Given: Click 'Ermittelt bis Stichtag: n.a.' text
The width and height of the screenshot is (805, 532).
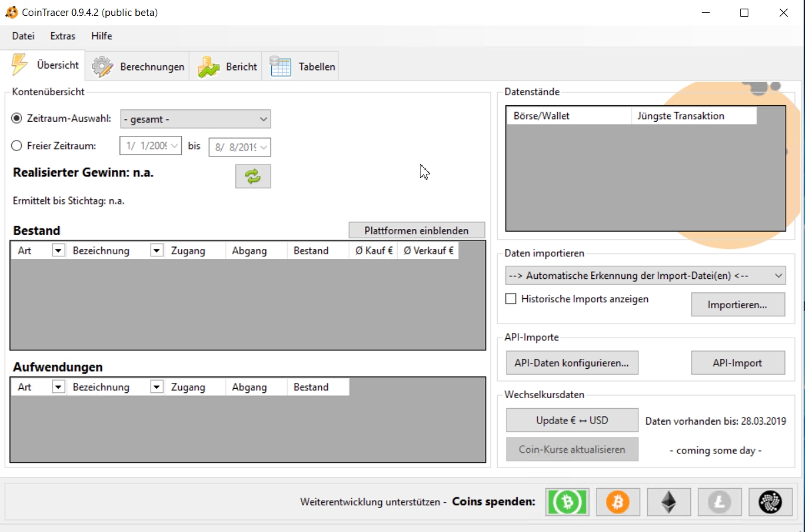Looking at the screenshot, I should tap(69, 200).
